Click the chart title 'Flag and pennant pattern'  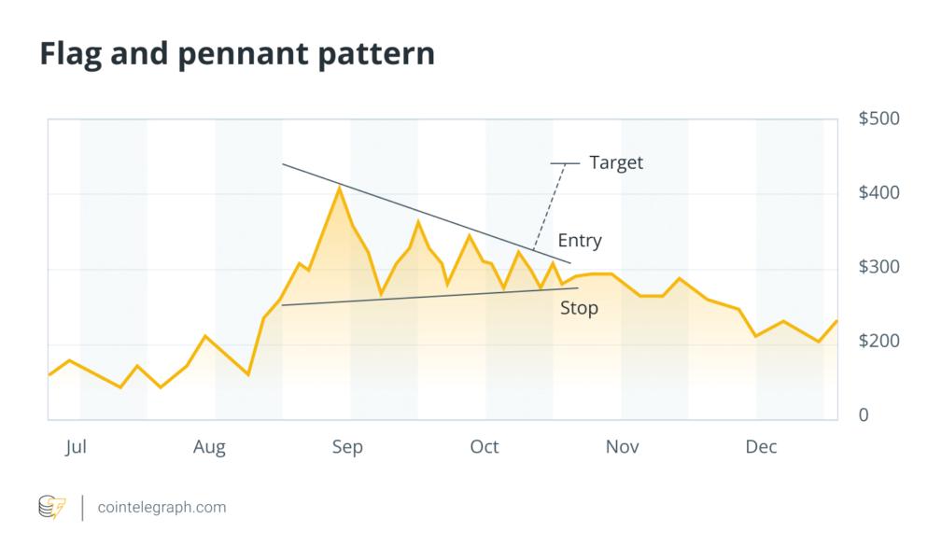point(237,54)
